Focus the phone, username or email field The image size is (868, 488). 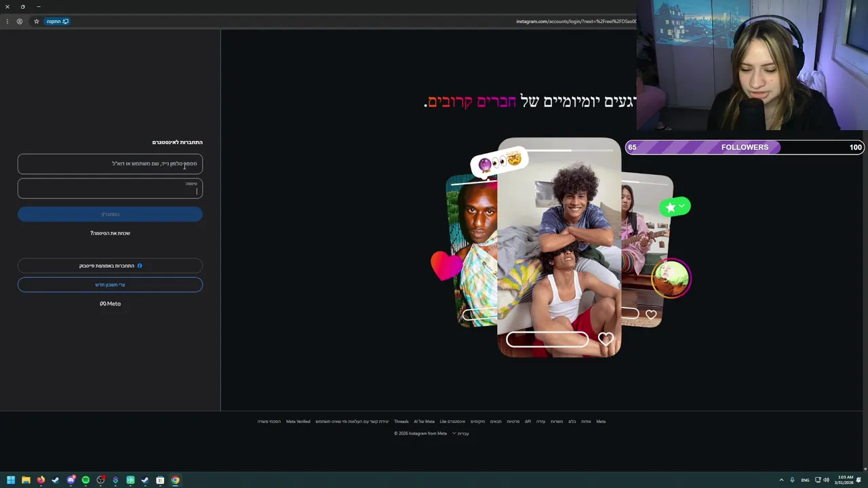click(x=110, y=163)
